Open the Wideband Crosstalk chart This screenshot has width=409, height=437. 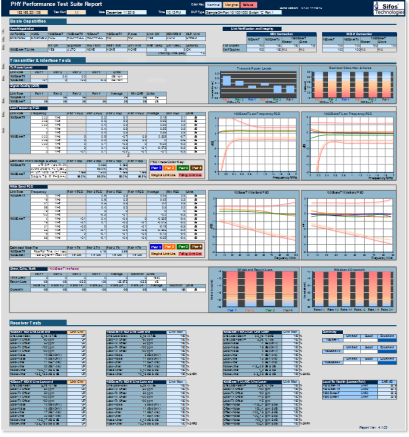(349, 289)
